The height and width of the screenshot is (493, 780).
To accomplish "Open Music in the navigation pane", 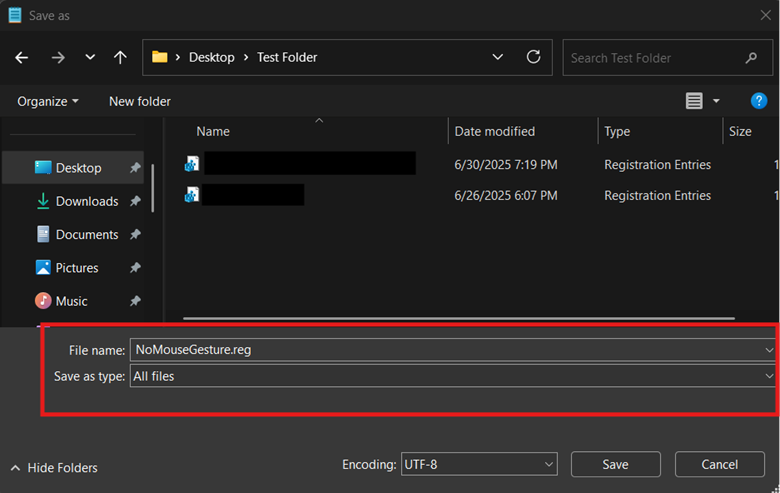I will tap(73, 301).
